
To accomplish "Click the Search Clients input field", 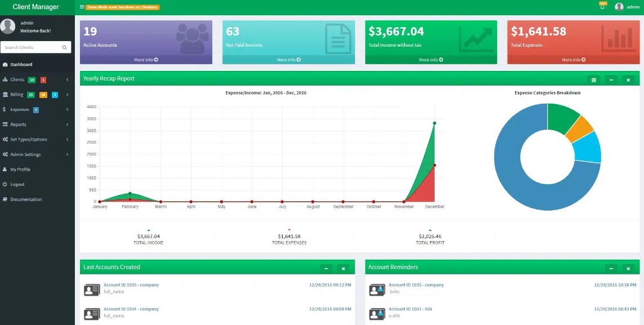I will [x=30, y=48].
